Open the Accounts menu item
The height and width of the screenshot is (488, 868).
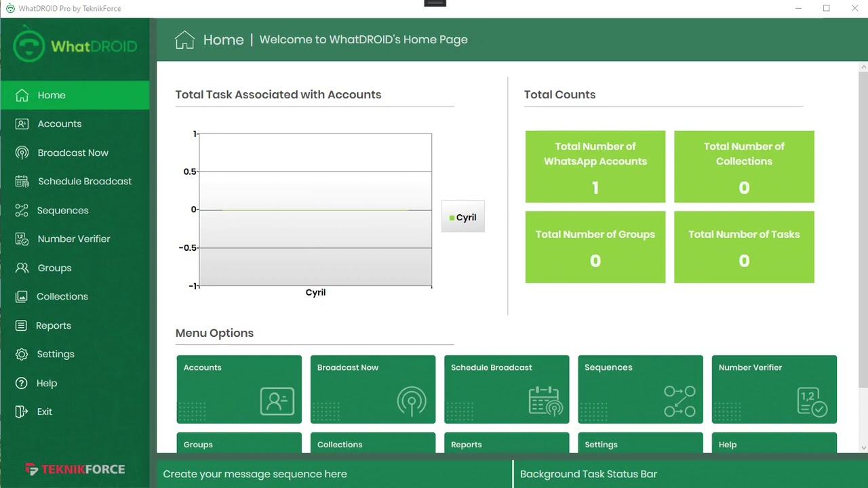(x=75, y=124)
